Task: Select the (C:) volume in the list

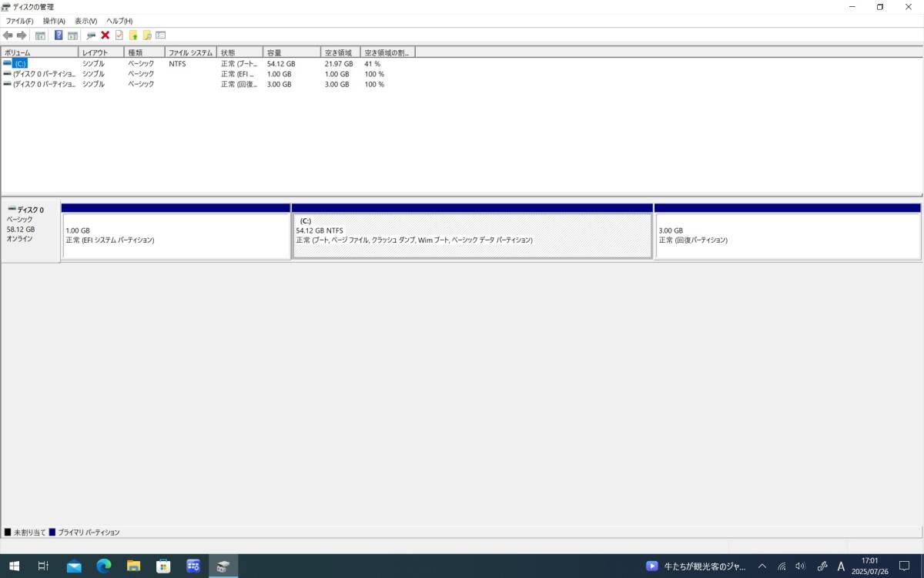Action: [x=20, y=64]
